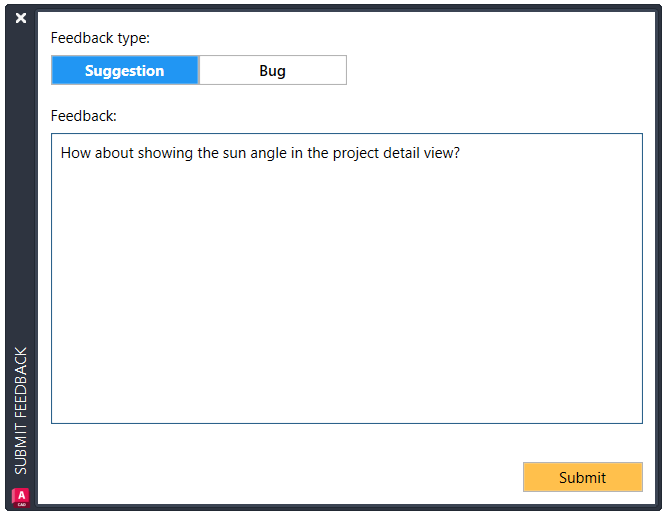Select the Suggestion feedback type

pos(125,70)
